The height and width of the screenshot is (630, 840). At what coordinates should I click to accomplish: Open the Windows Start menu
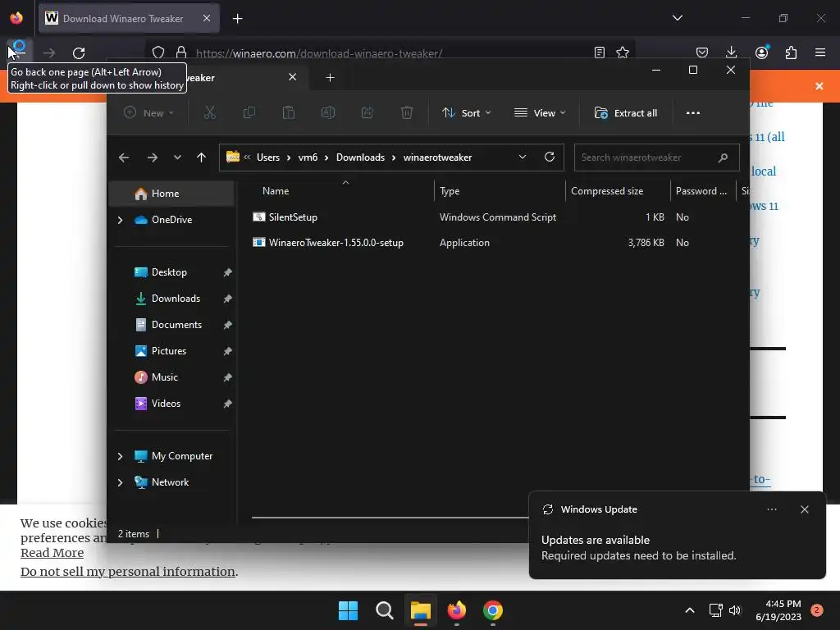click(348, 610)
